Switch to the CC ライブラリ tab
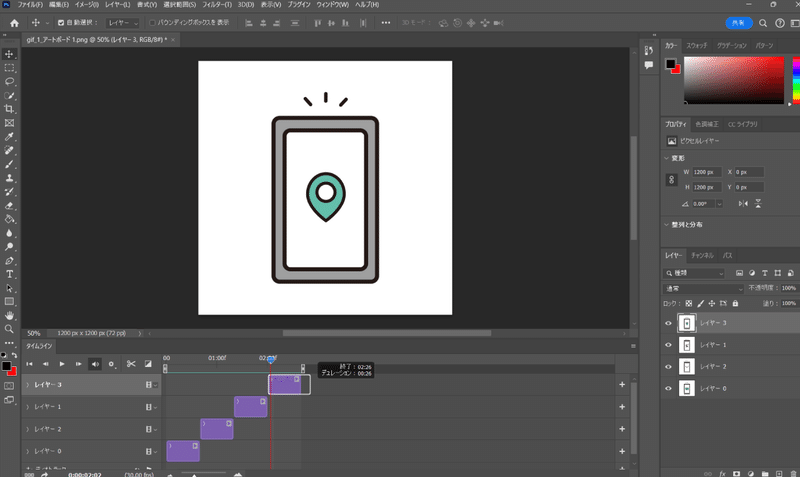This screenshot has width=800, height=477. (x=743, y=124)
